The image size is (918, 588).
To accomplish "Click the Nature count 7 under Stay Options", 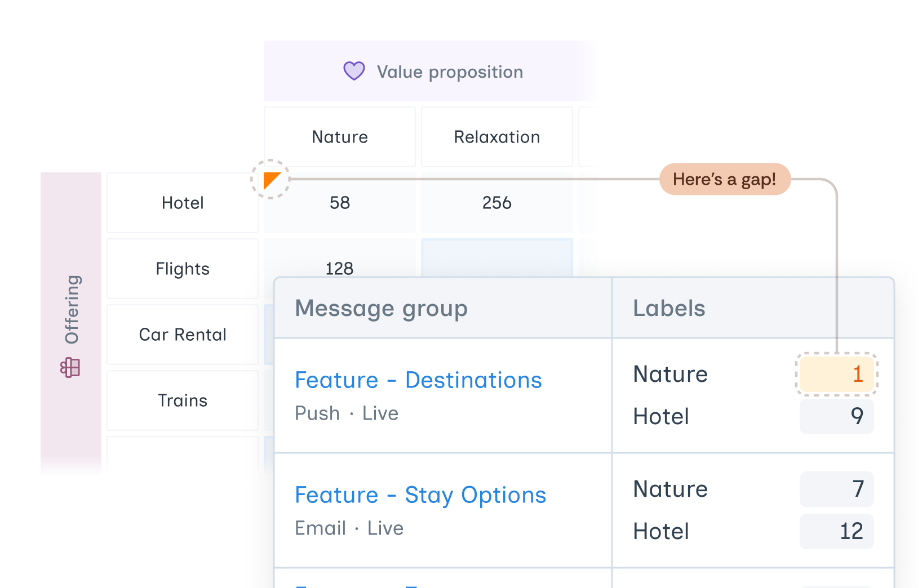I will coord(836,489).
